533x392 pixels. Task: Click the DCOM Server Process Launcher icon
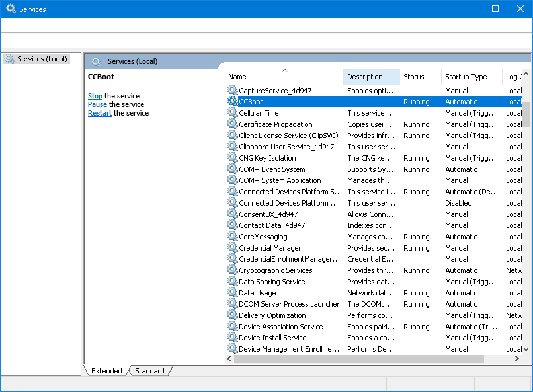click(x=231, y=304)
